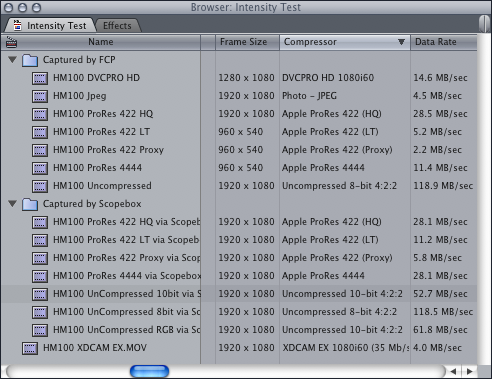Select the HM100 Uncompressed clip name
The width and height of the screenshot is (492, 379).
[102, 186]
